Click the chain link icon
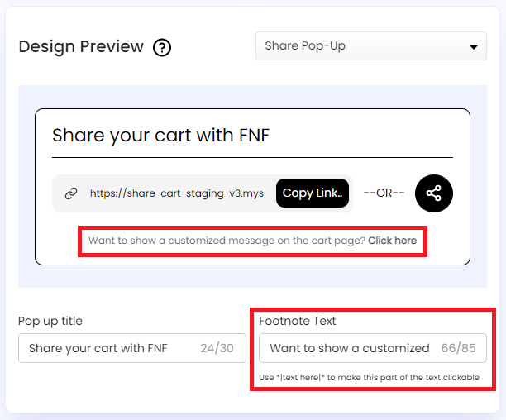Screen dimensions: 506x420 (x=71, y=193)
